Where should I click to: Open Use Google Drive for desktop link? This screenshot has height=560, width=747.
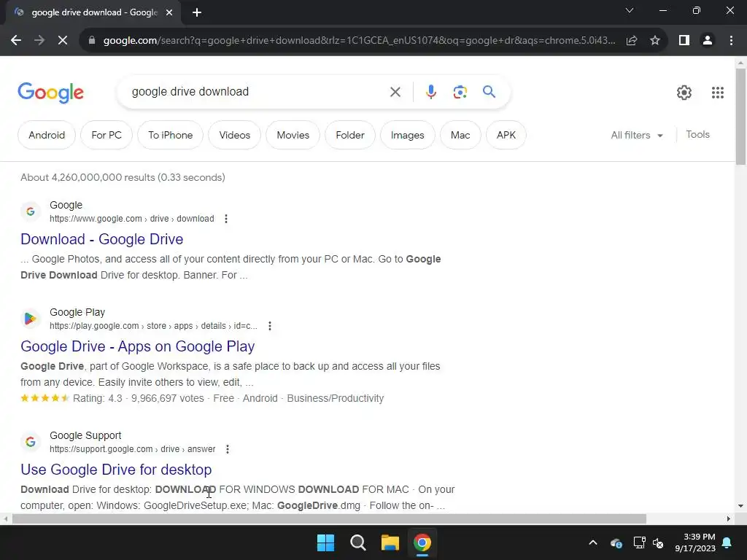coord(116,470)
